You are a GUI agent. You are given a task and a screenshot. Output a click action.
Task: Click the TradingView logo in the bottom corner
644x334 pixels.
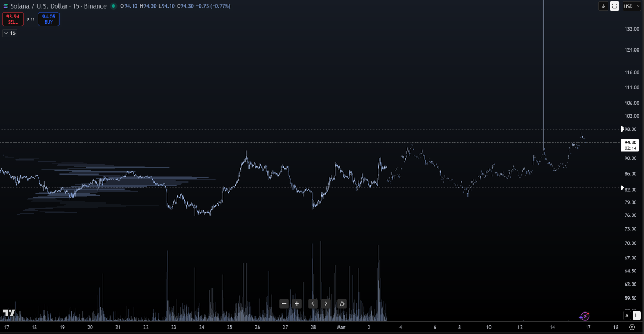point(9,313)
